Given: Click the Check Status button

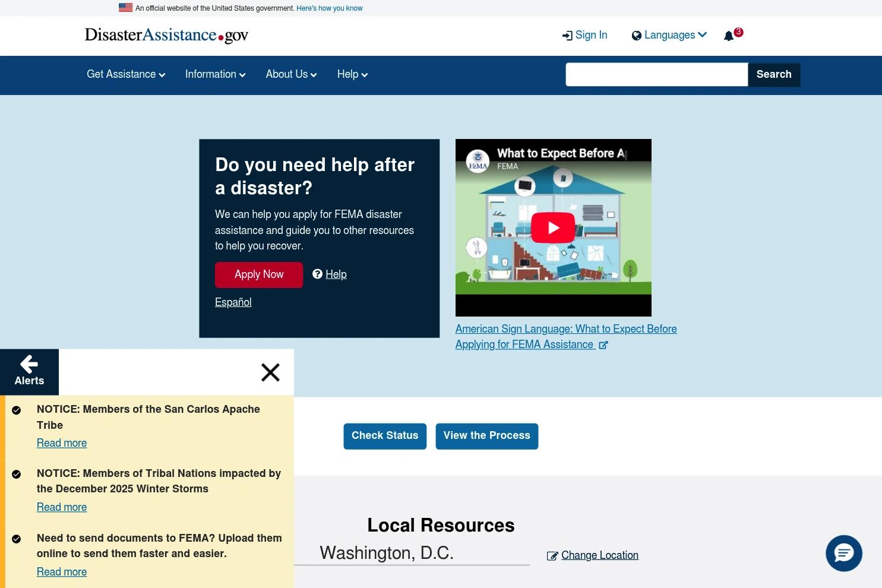Looking at the screenshot, I should pos(385,436).
